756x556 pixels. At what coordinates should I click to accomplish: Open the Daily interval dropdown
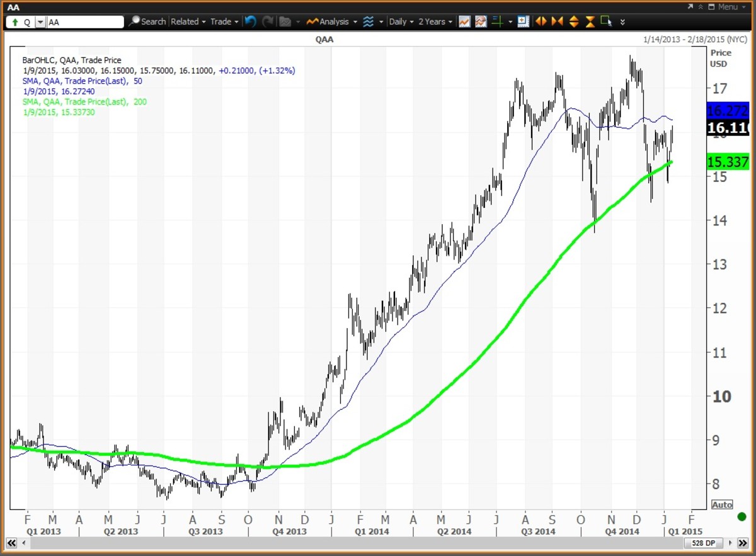(x=401, y=21)
